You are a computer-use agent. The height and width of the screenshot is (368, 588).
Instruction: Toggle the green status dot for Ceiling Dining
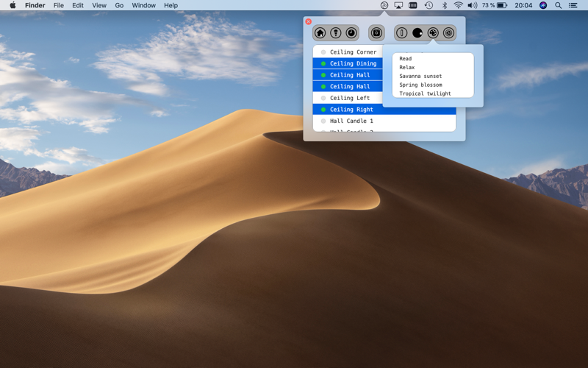coord(323,63)
